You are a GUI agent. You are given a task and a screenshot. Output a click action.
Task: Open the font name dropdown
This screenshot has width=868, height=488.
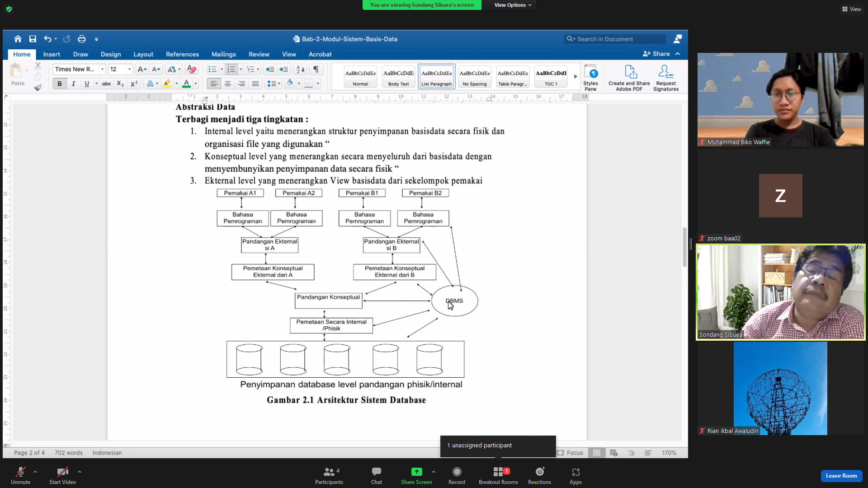pos(102,69)
